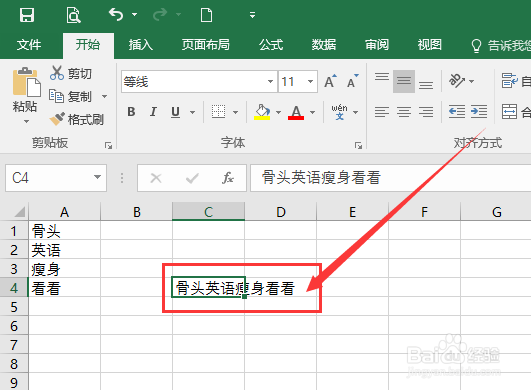Click the Decrease Indent icon
Viewport: 531px width, 390px height.
pos(457,111)
